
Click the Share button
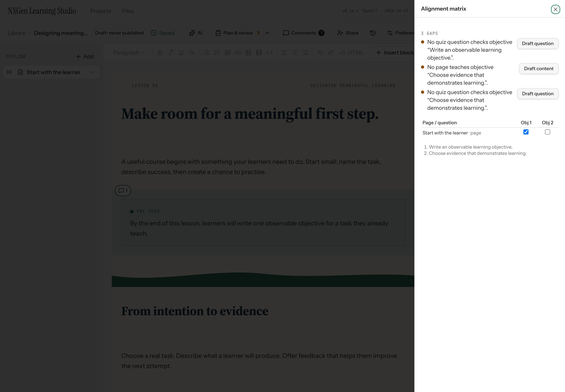pos(348,33)
